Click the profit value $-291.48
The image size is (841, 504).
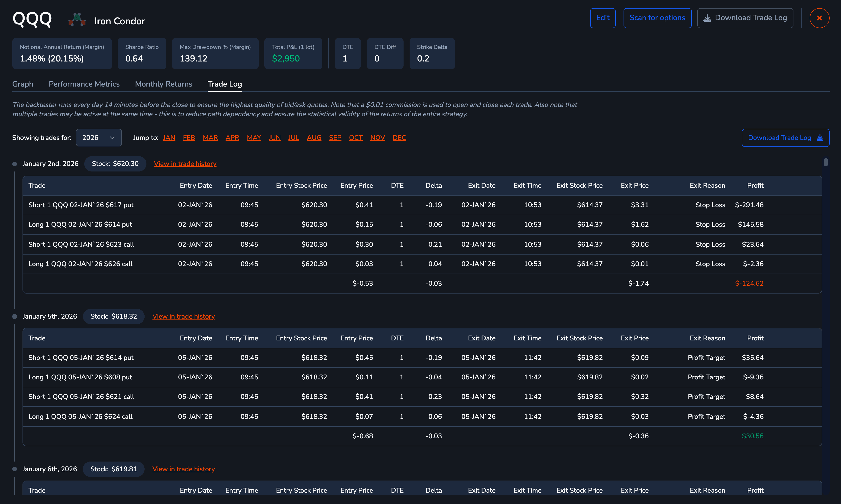749,205
